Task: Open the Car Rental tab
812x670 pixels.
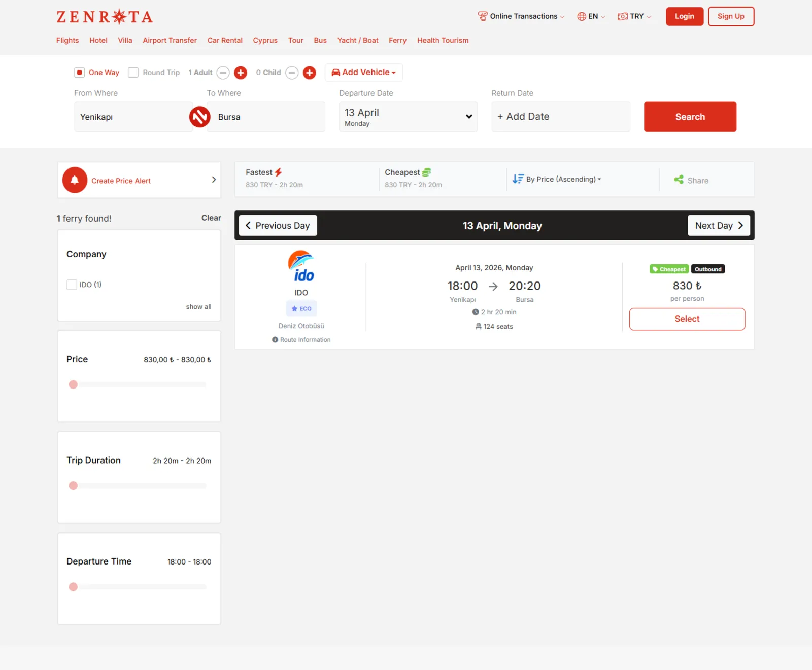Action: 225,40
